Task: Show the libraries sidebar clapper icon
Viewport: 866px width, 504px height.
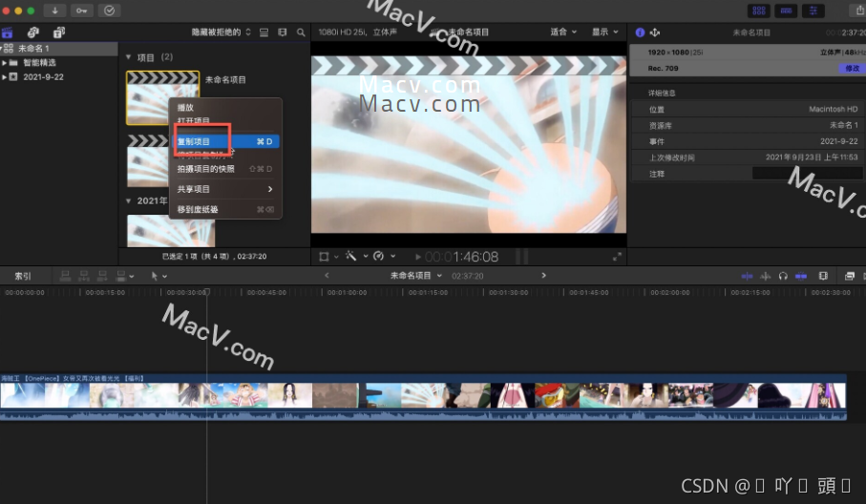Action: 8,32
